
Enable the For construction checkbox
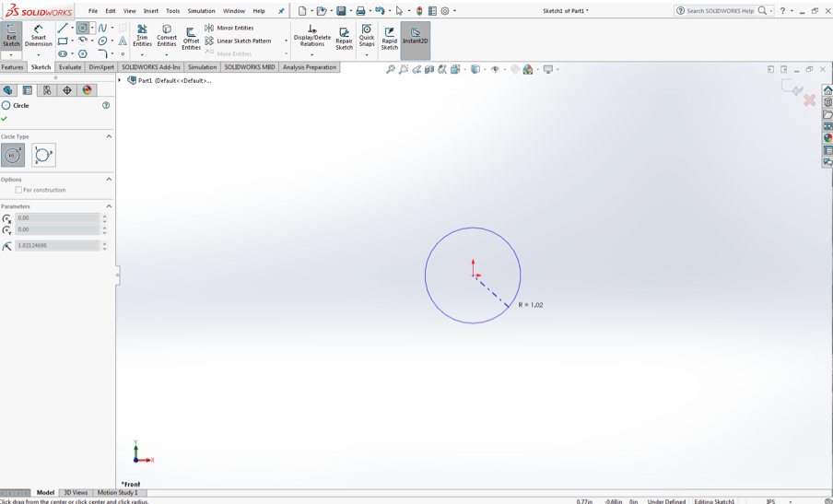(18, 190)
